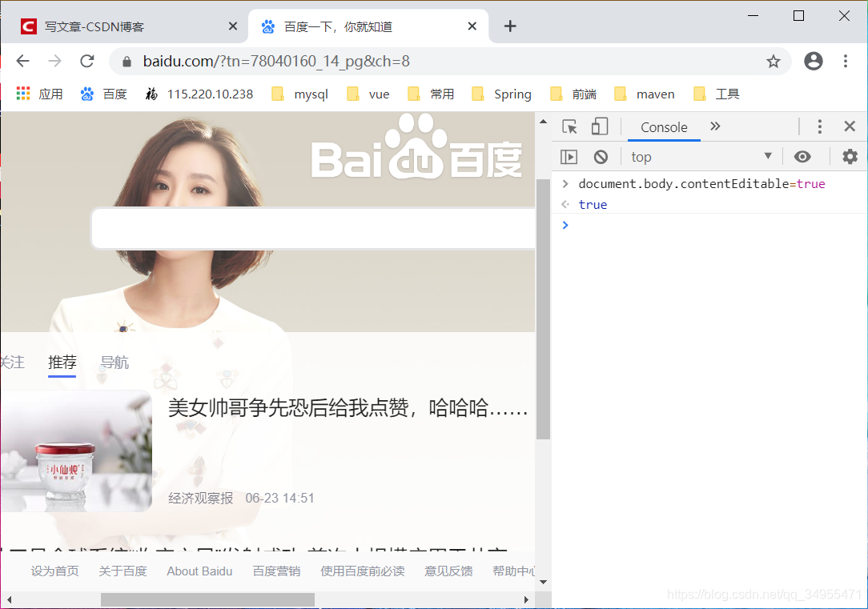
Task: Expand the maven bookmark folder
Action: click(645, 94)
